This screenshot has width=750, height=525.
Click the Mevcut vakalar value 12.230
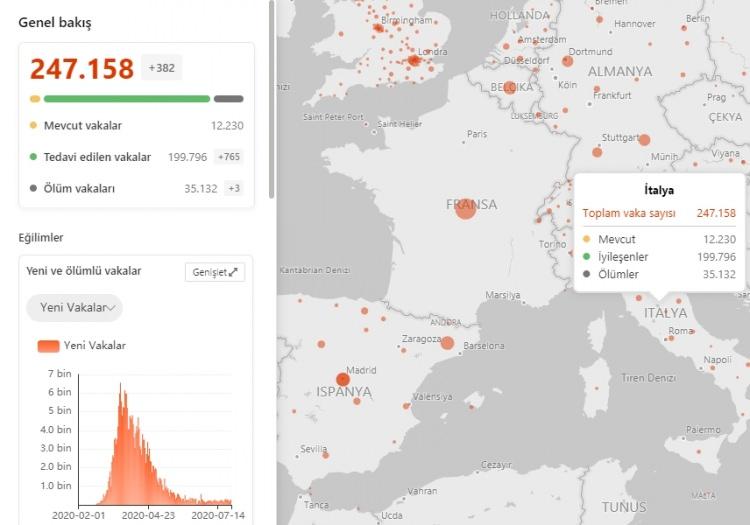(x=227, y=126)
